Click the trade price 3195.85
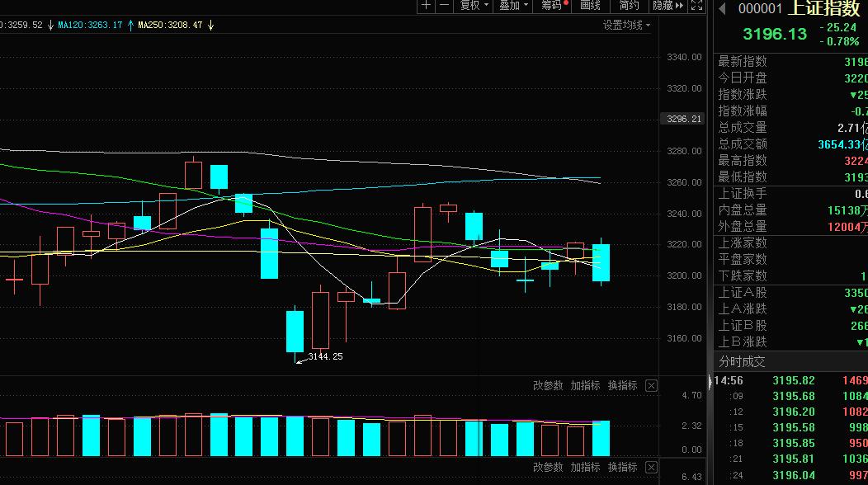The width and height of the screenshot is (868, 485). (793, 444)
